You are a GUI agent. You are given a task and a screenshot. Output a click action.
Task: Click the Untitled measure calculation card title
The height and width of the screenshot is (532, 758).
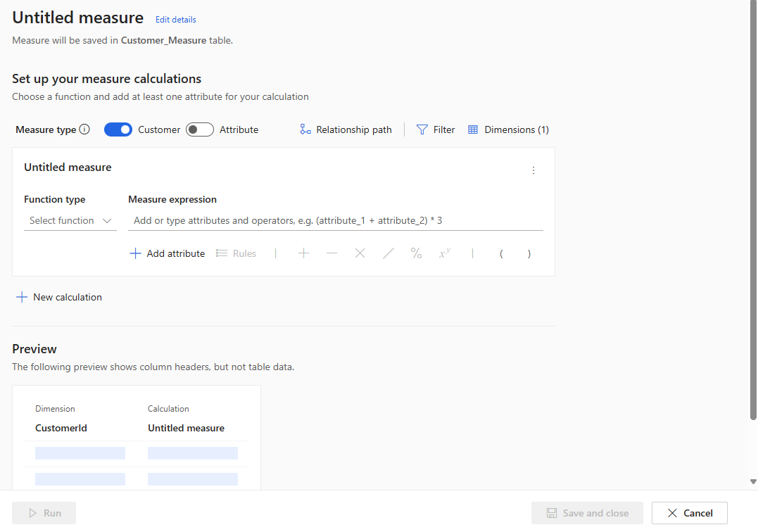click(68, 167)
